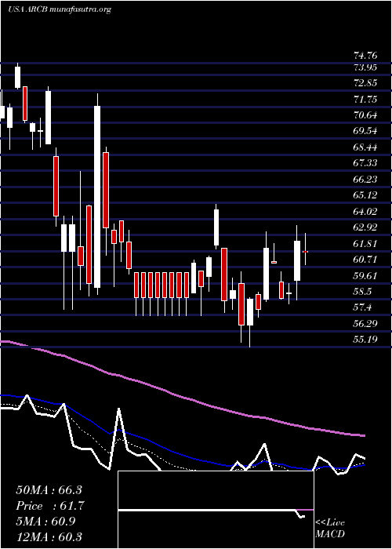
Task: Click the 69.54 price axis label
Action: (x=365, y=131)
